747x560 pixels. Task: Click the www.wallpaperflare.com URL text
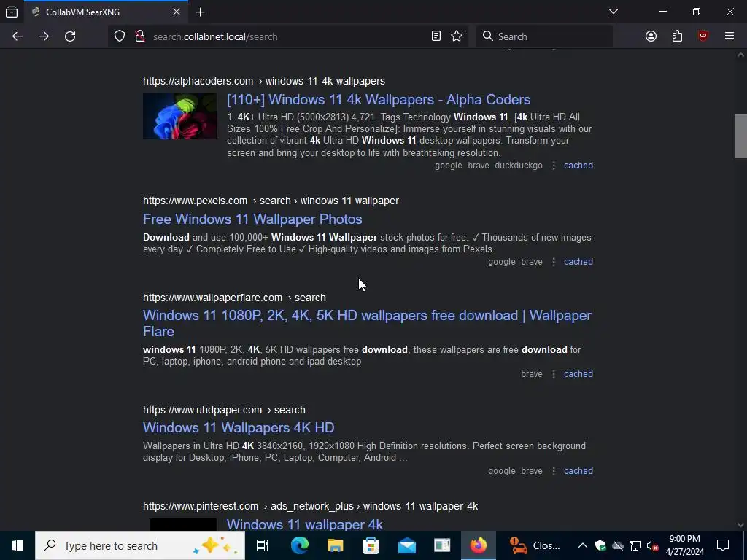point(212,297)
